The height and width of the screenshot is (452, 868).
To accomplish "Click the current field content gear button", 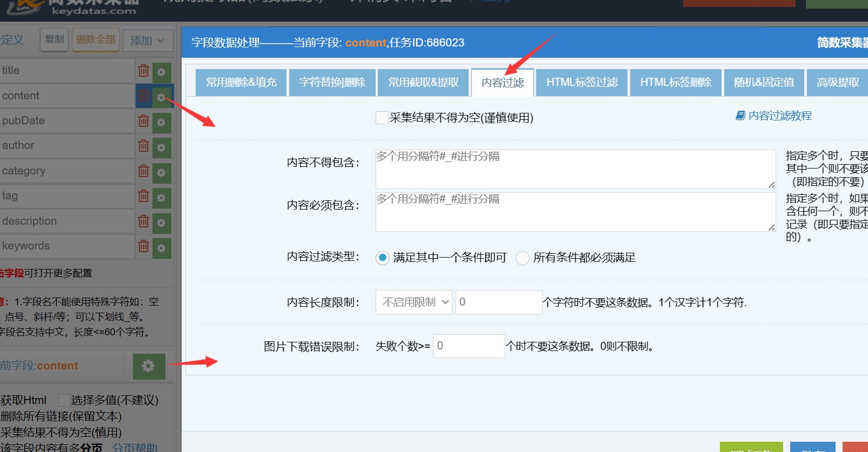I will click(148, 366).
